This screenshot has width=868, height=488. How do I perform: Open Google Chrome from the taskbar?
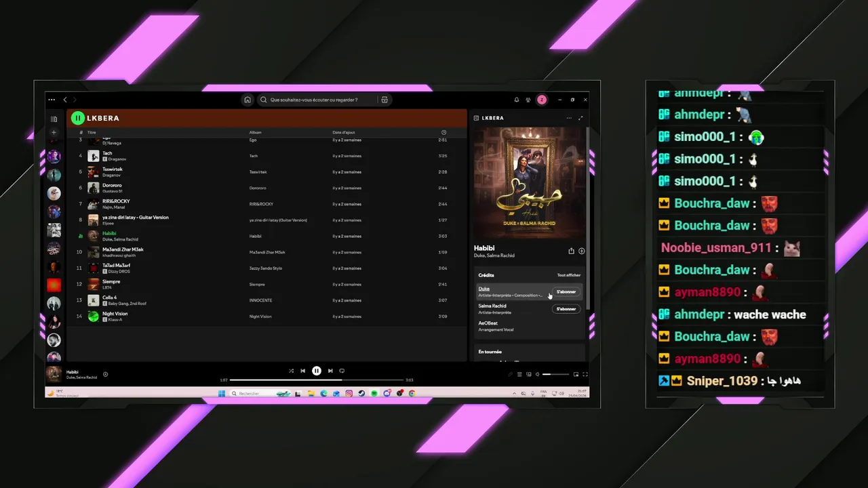(412, 393)
